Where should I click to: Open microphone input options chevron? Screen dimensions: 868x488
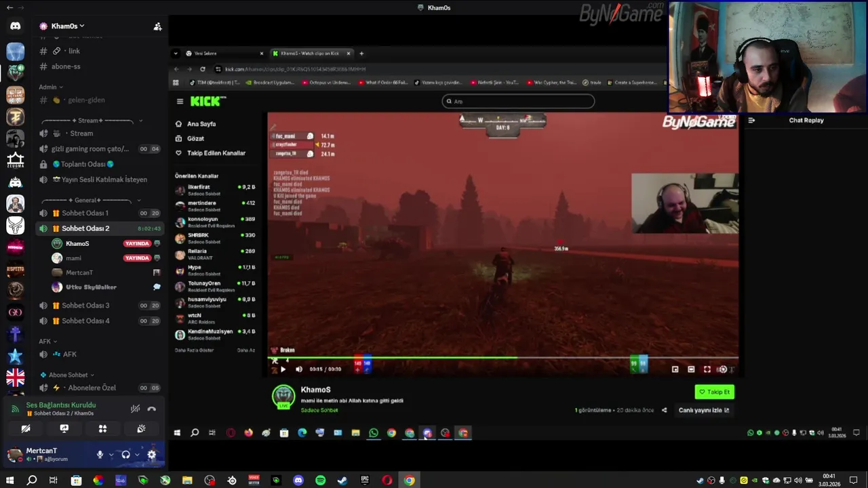pyautogui.click(x=111, y=455)
